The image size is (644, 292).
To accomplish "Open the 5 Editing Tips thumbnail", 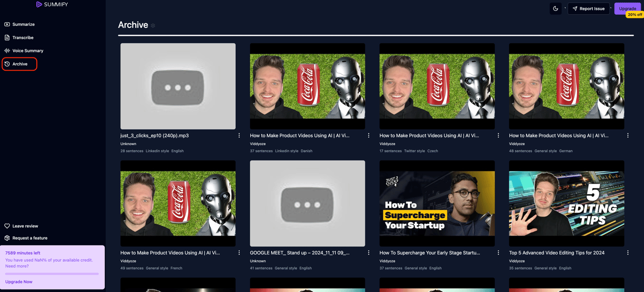I will pyautogui.click(x=567, y=203).
